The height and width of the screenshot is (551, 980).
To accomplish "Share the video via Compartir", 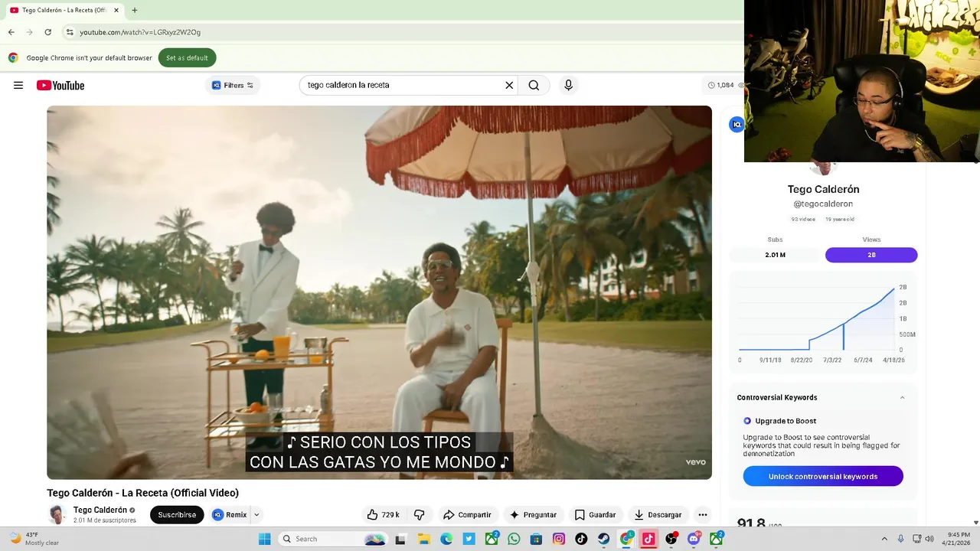I will click(467, 515).
